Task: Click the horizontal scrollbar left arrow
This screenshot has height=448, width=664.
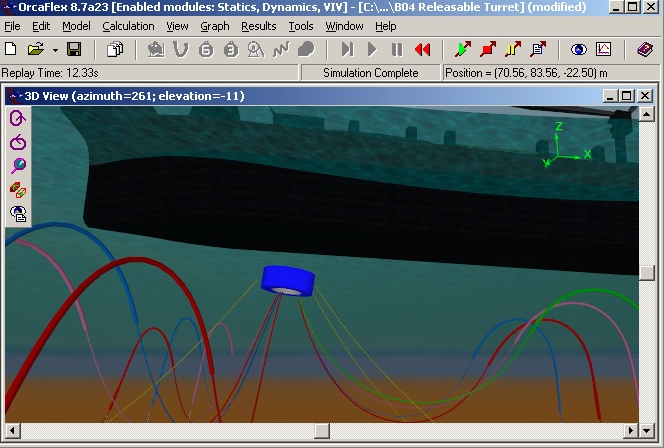Action: pos(13,431)
